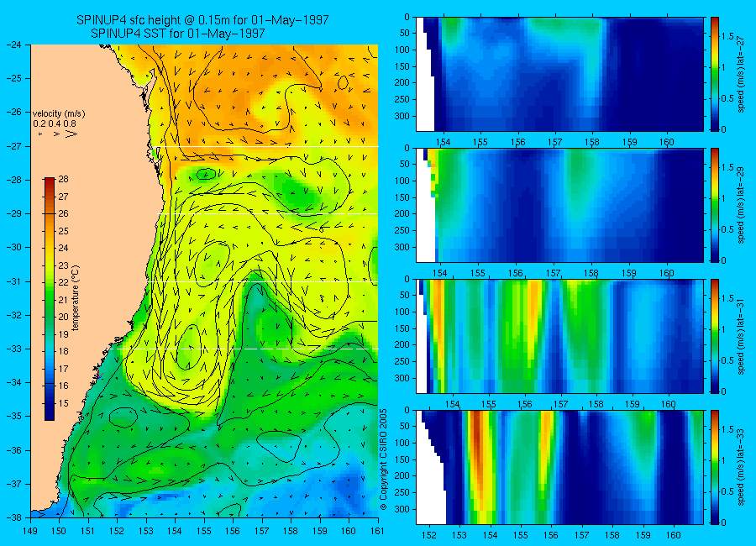This screenshot has width=756, height=546.
Task: Click the speed color bar for lat=-33
Action: coord(715,467)
